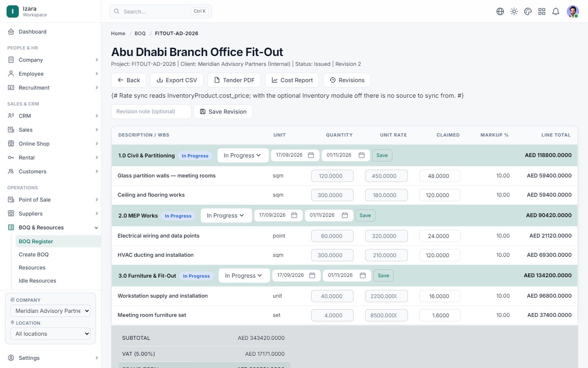Open the Company selector dropdown
The width and height of the screenshot is (588, 368).
click(x=50, y=311)
